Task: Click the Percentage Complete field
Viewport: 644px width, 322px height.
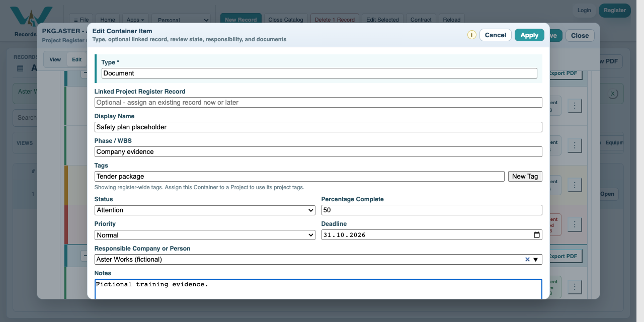Action: point(432,210)
